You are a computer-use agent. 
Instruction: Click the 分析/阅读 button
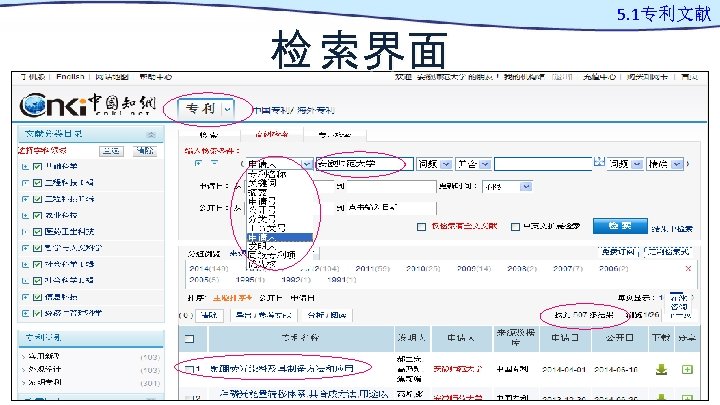pos(326,315)
